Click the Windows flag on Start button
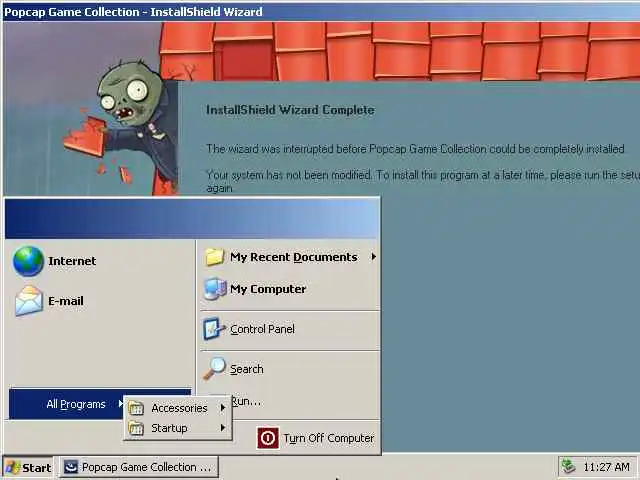The width and height of the screenshot is (640, 480). (x=13, y=468)
